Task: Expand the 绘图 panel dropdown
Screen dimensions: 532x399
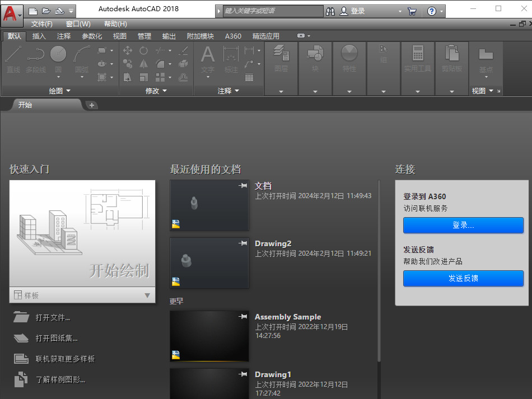Action: tap(60, 91)
